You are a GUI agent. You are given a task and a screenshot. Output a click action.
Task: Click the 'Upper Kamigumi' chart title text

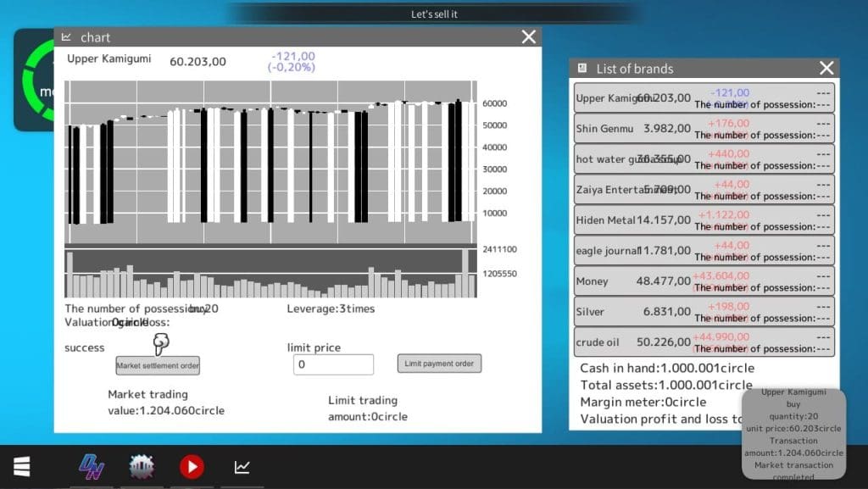coord(109,58)
